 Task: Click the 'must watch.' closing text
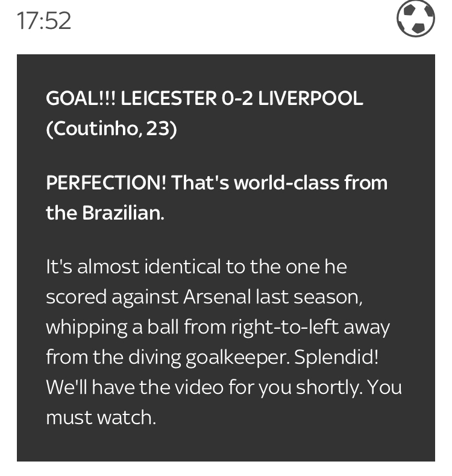click(101, 417)
